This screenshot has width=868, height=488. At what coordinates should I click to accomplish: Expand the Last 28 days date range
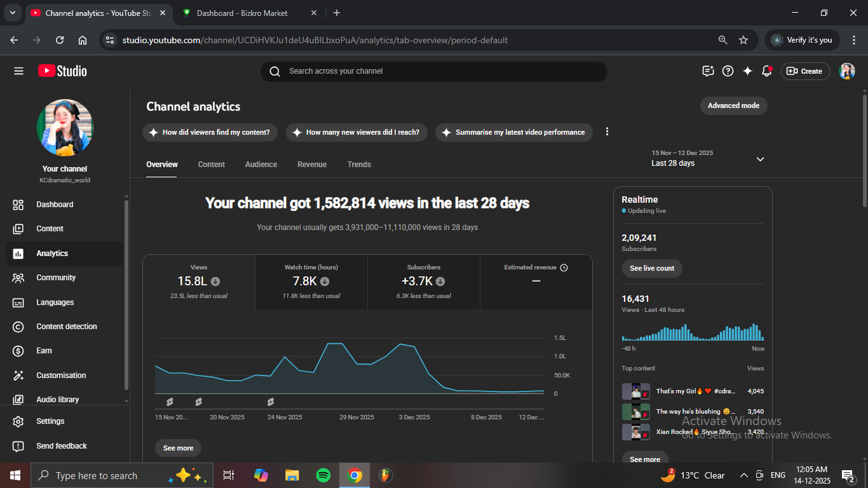(760, 159)
